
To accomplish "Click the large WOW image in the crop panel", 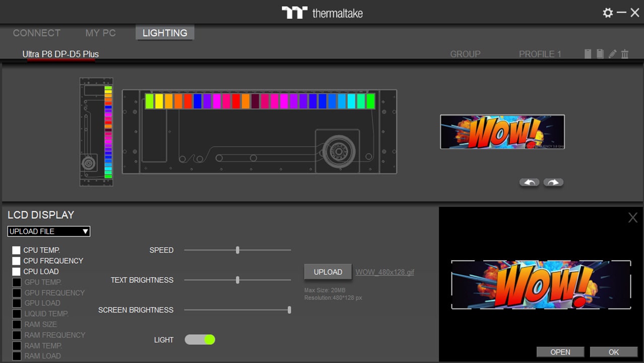I will 541,284.
